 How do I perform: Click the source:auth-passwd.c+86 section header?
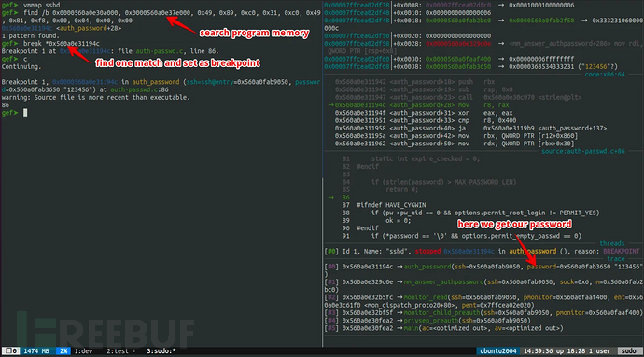pos(583,151)
